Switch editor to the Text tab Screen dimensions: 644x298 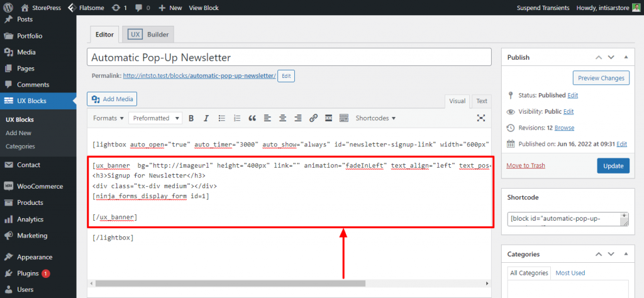click(481, 101)
